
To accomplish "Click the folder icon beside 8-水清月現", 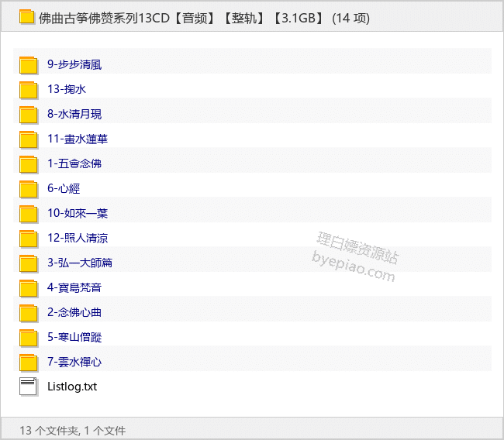I will [28, 115].
